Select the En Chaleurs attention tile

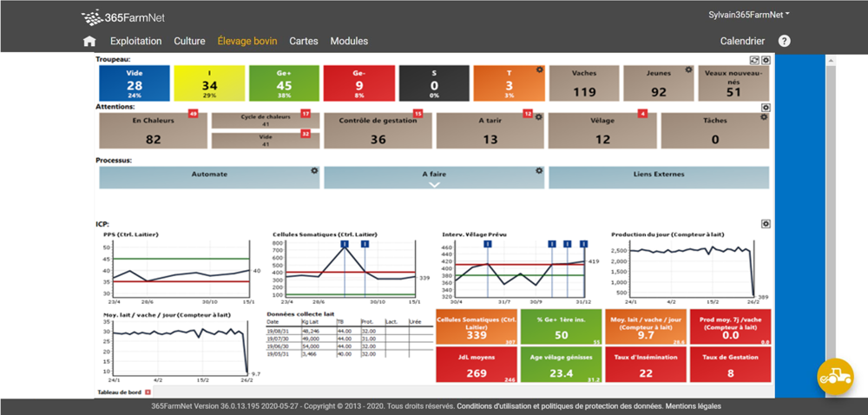tap(154, 130)
